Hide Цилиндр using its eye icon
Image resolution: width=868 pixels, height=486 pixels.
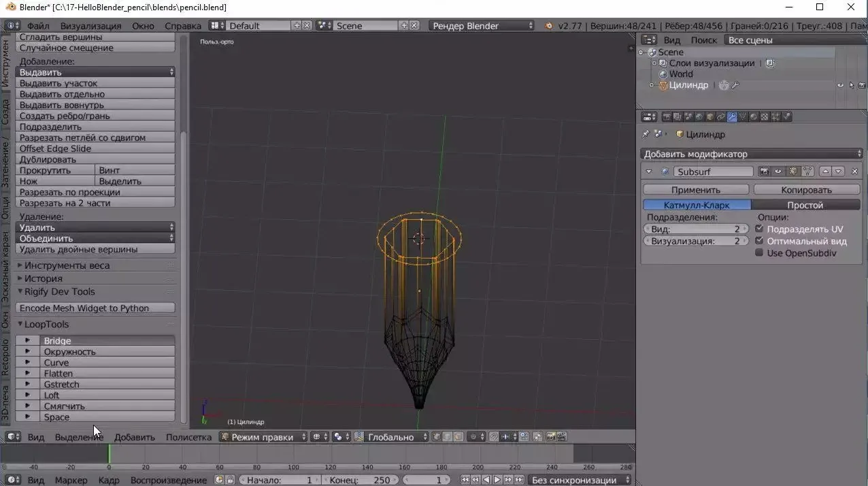tap(840, 85)
